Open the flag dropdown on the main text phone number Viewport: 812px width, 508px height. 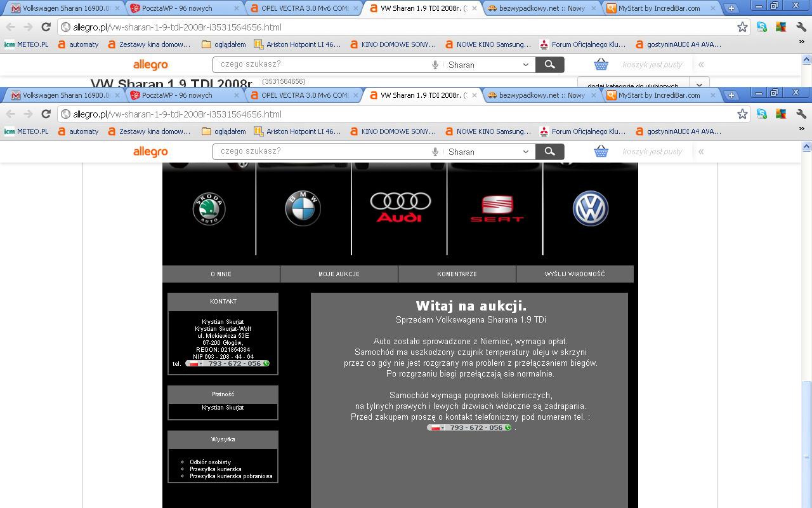click(x=436, y=428)
